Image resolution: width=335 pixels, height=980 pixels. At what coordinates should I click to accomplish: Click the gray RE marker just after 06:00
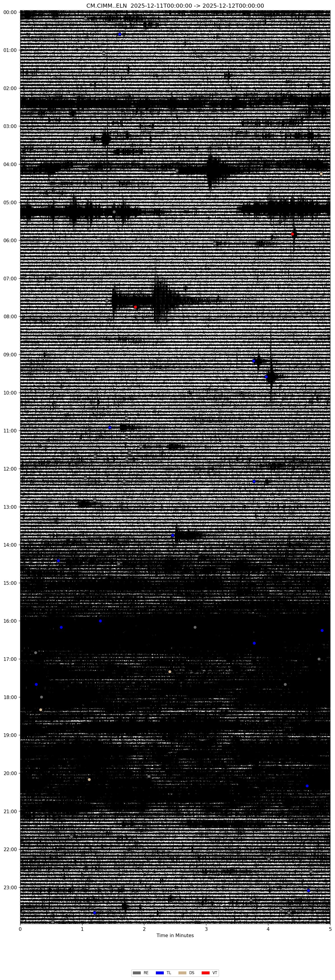click(215, 244)
